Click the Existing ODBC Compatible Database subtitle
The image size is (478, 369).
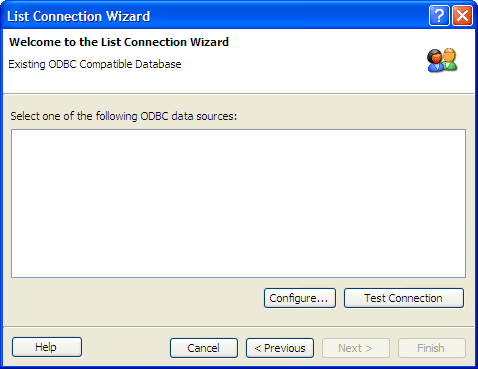point(95,64)
